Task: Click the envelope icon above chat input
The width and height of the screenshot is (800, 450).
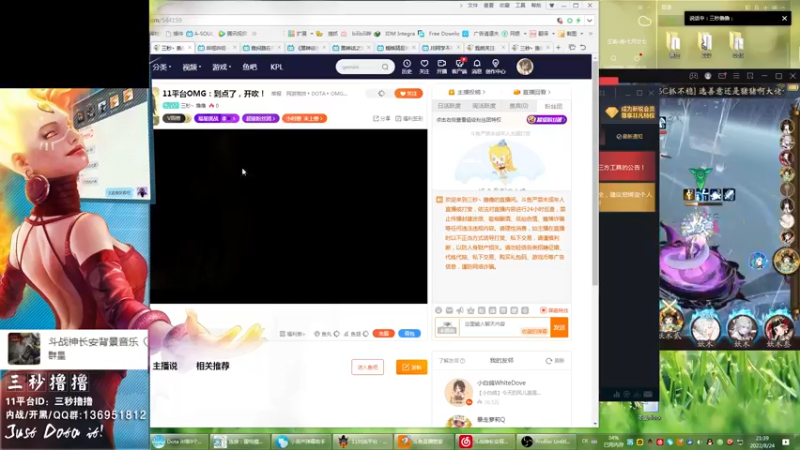Action: point(449,310)
